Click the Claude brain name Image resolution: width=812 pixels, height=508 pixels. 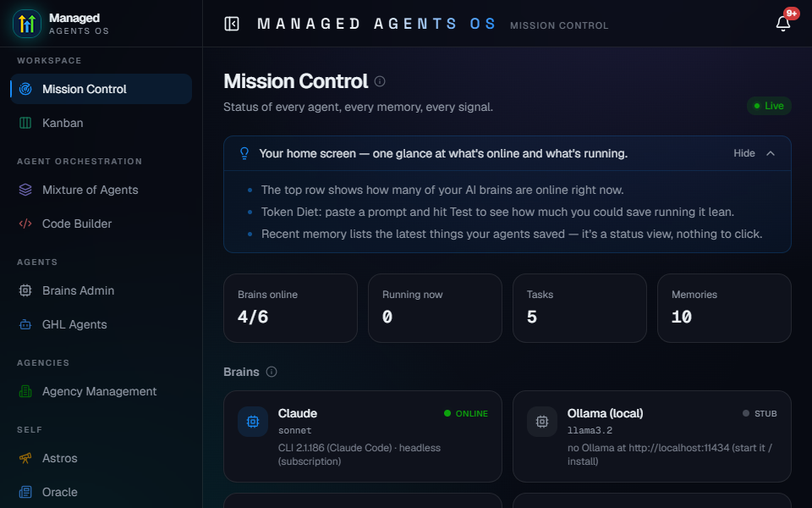(297, 413)
